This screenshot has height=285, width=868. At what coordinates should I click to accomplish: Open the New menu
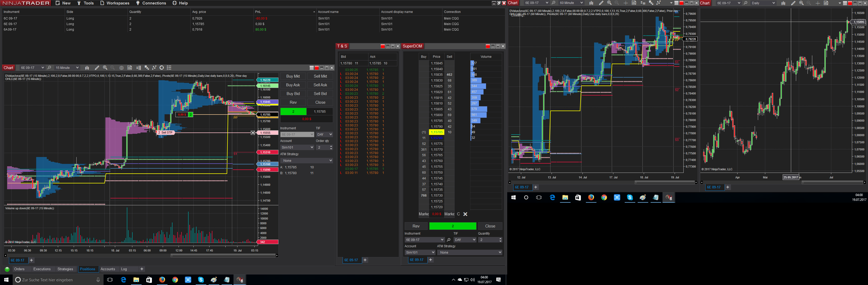click(x=63, y=3)
